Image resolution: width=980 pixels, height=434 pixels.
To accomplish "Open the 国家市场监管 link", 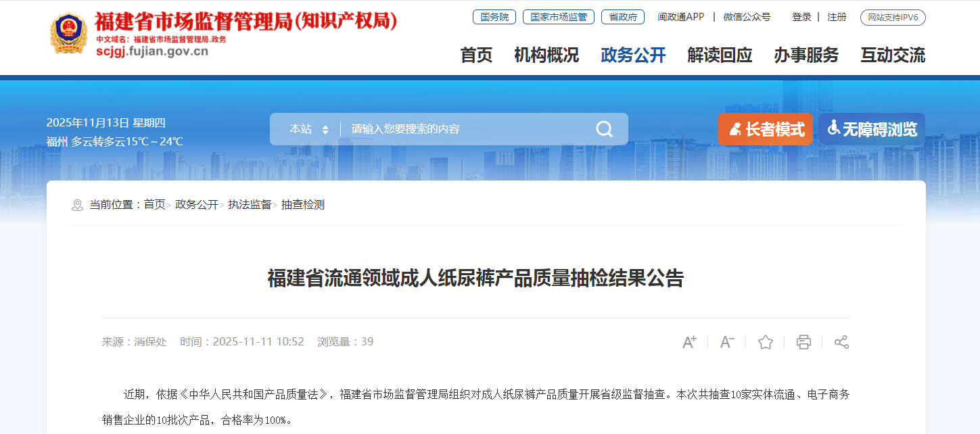I will [559, 17].
